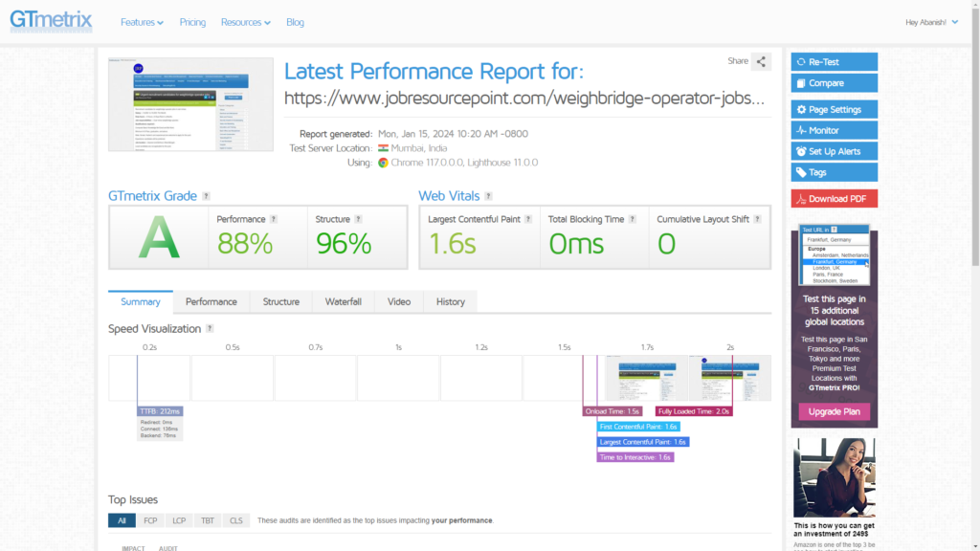Click the 88% performance score

coord(245,244)
